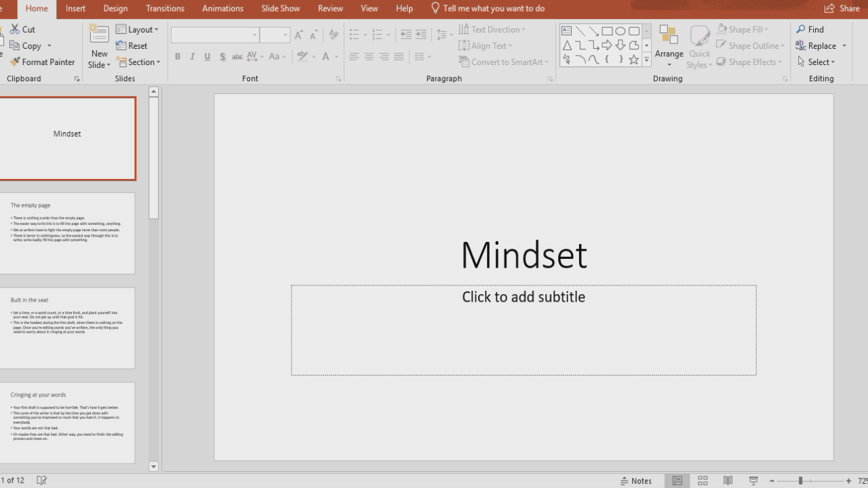Viewport: 868px width, 488px height.
Task: Switch to the Notes view toggle
Action: coord(635,481)
